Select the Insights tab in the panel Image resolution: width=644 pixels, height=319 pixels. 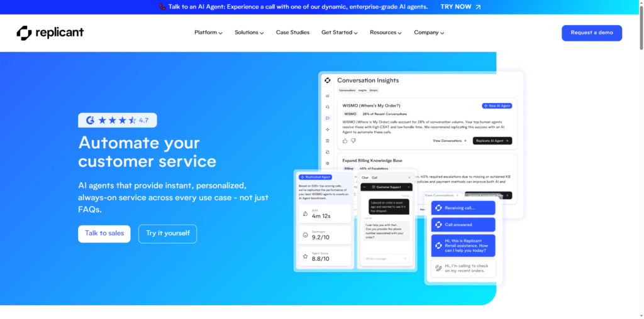[362, 90]
